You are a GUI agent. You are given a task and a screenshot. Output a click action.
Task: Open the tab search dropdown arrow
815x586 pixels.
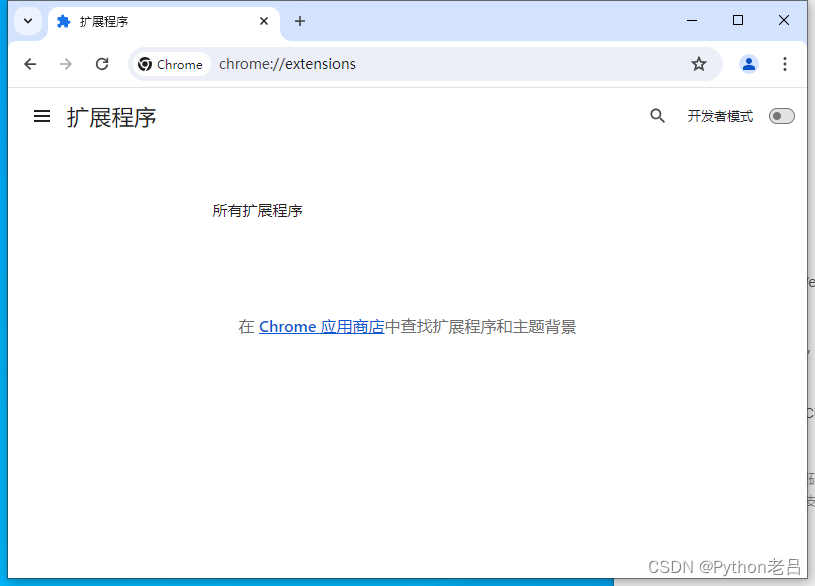pyautogui.click(x=27, y=20)
